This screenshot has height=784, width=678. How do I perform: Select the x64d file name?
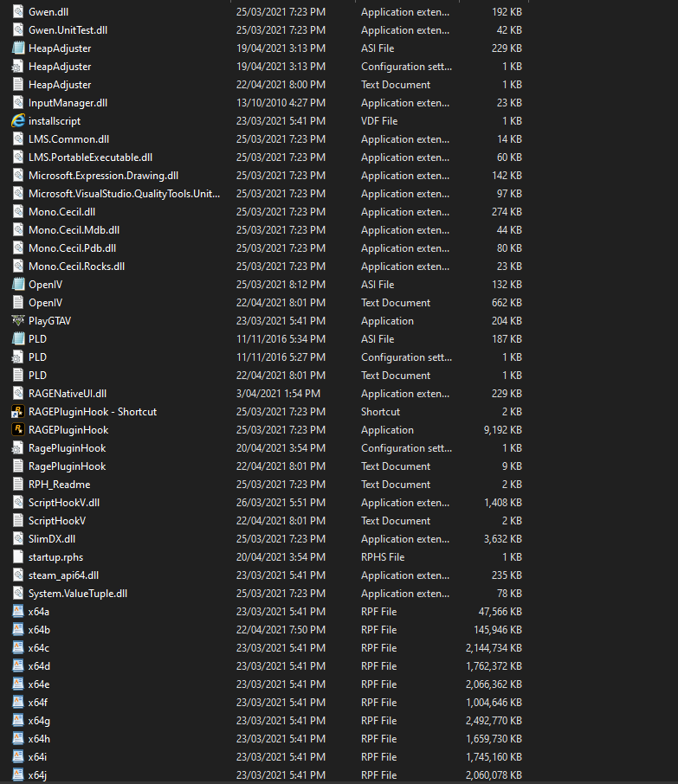[40, 666]
